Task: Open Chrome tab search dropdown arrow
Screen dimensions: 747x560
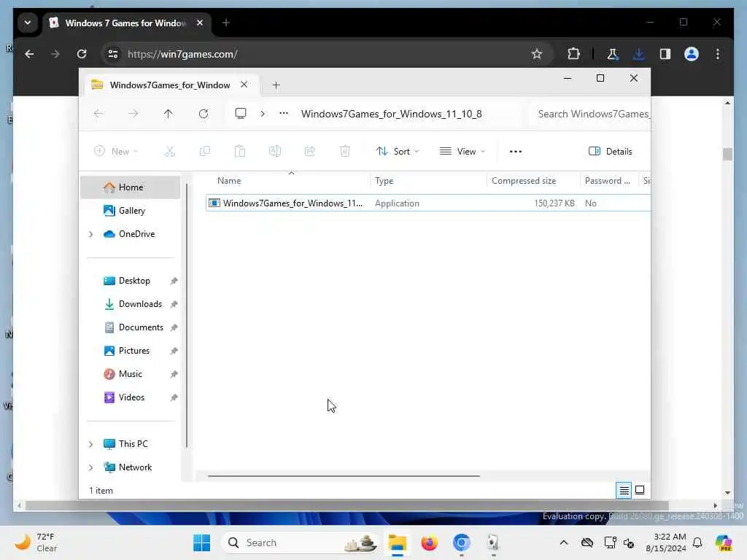Action: pyautogui.click(x=28, y=23)
